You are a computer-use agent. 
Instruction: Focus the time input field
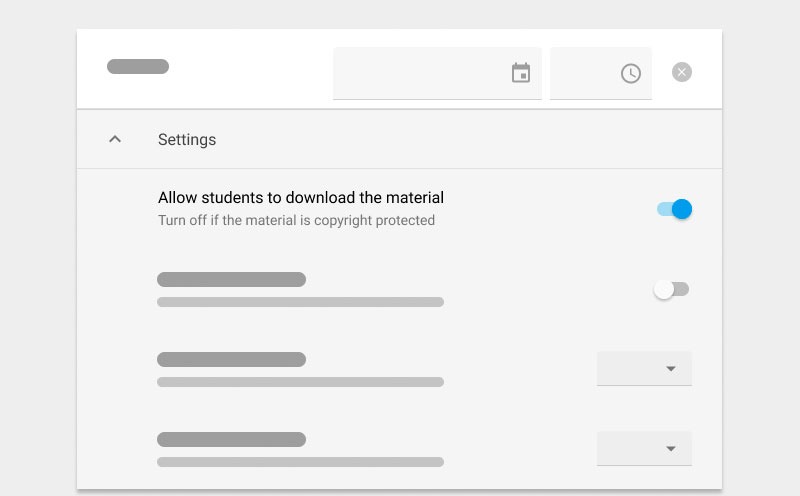click(x=601, y=73)
